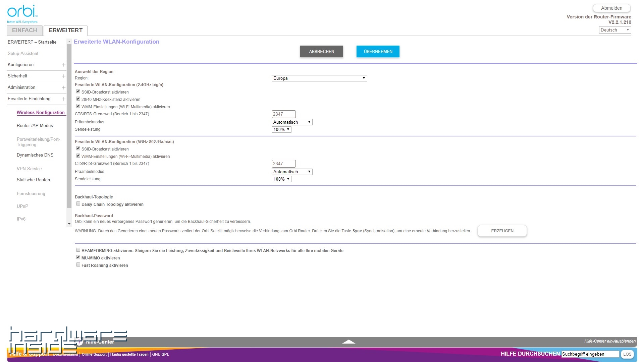644x362 pixels.
Task: Select Statische Routen in sidebar
Action: tap(33, 180)
